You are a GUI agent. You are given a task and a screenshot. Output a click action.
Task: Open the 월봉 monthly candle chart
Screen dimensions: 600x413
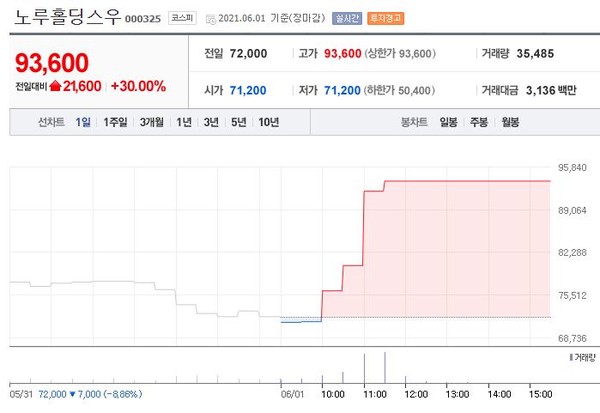pos(511,122)
